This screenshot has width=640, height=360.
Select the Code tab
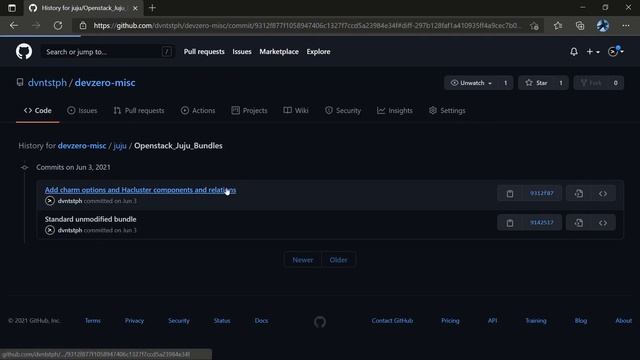(38, 111)
